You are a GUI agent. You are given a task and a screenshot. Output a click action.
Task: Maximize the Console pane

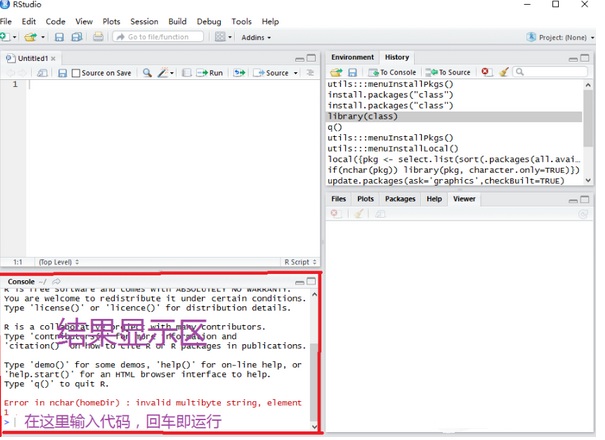(311, 282)
